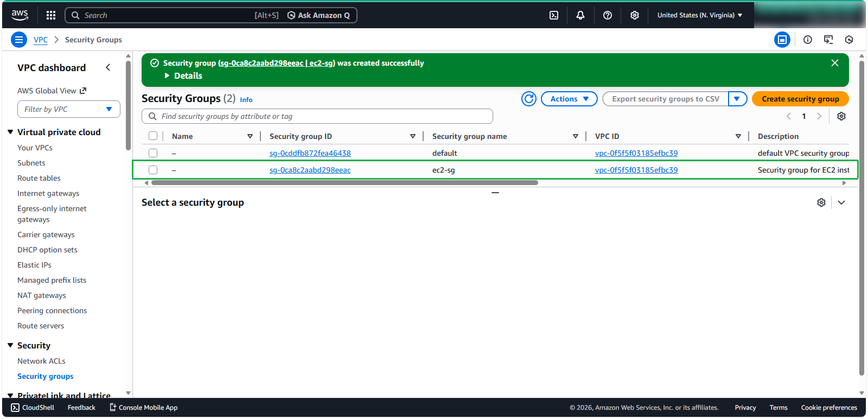
Task: Open the VPC ID link in the default row
Action: pyautogui.click(x=636, y=153)
